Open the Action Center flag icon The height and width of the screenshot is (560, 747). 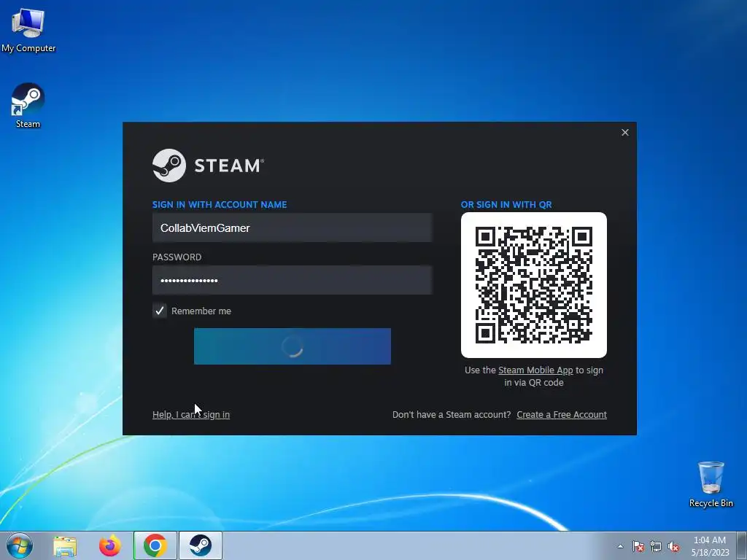638,546
